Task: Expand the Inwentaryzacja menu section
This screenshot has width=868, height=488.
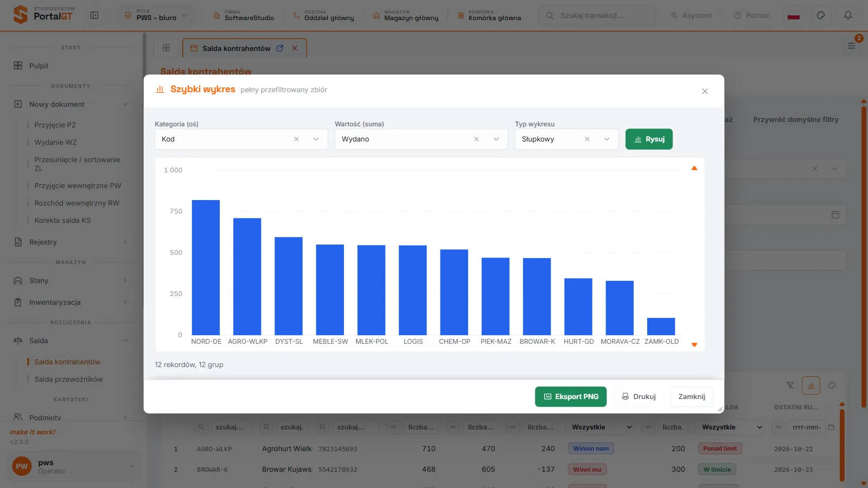Action: coord(71,302)
